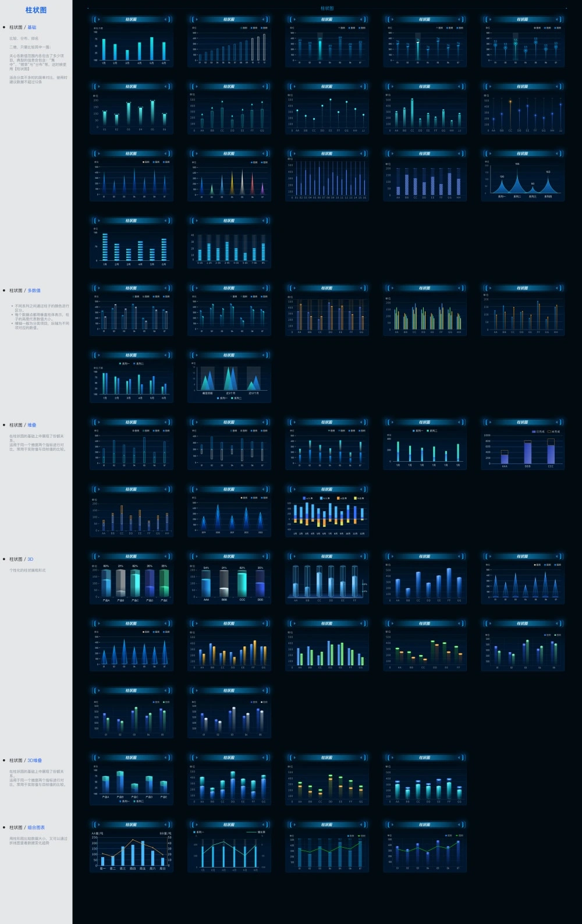Click left arrow icon on first chart header
The width and height of the screenshot is (582, 924).
click(97, 19)
